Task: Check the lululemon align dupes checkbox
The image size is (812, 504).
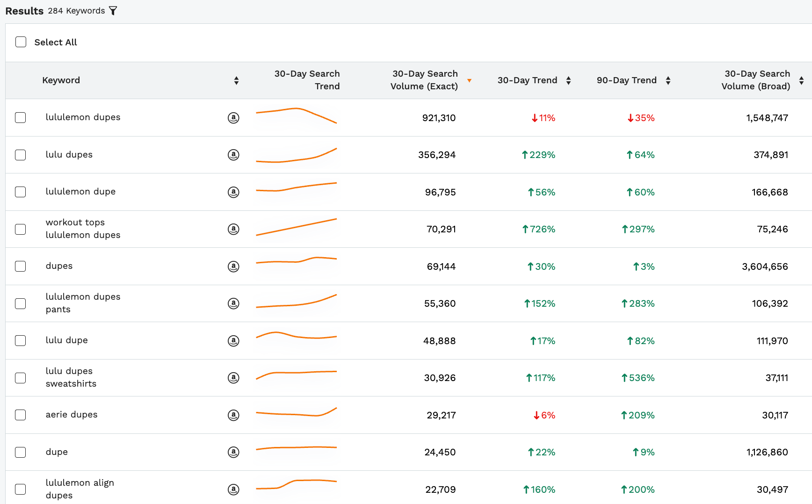Action: click(20, 489)
